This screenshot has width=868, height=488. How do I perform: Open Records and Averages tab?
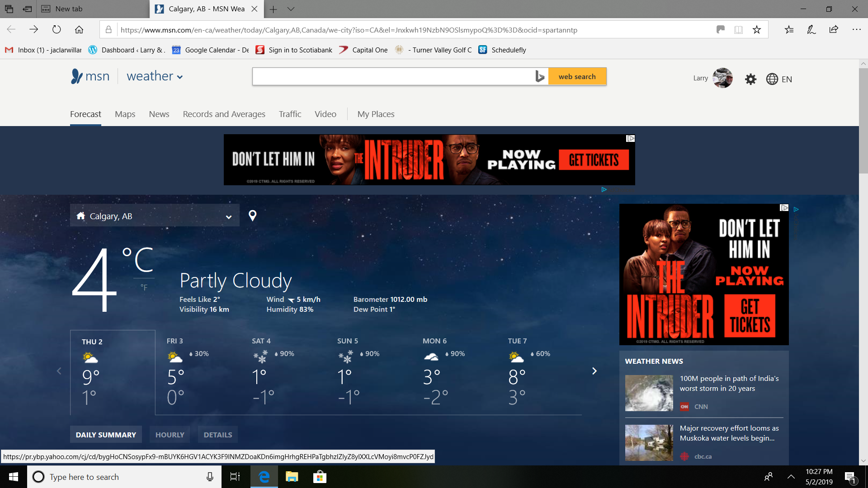[224, 114]
